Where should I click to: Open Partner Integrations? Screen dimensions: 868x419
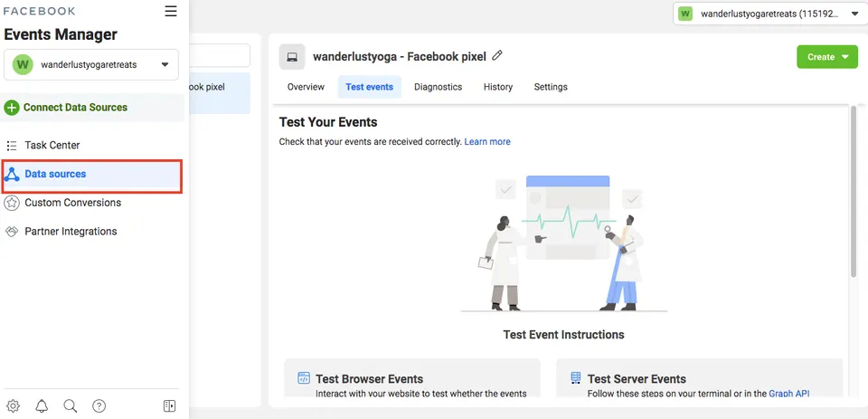coord(71,232)
